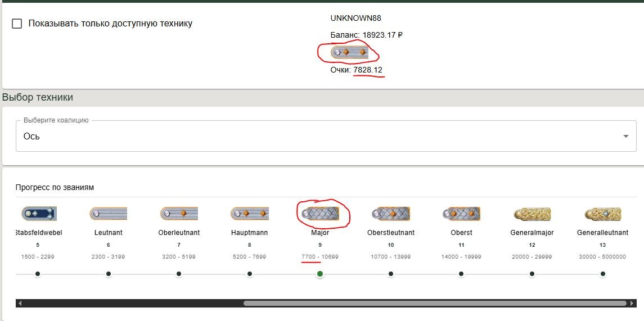644x321 pixels.
Task: Open the coalition dropdown showing 'Ось'
Action: (315, 136)
